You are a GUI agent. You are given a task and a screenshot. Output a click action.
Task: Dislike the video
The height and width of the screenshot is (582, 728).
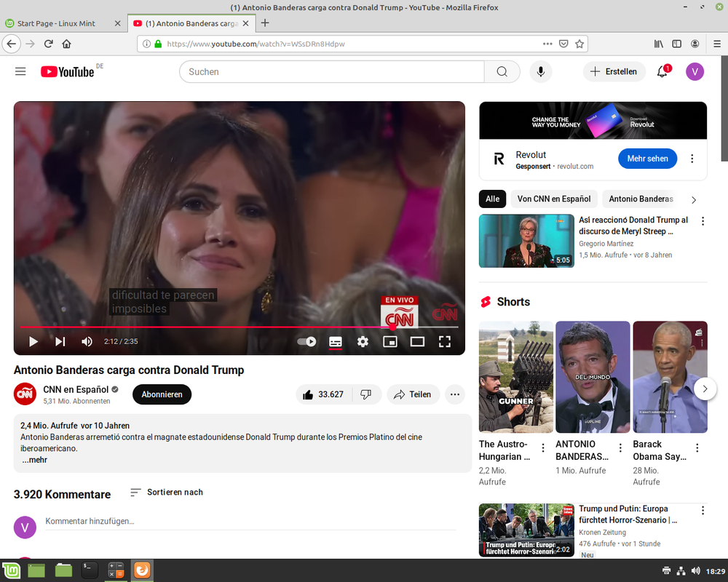366,394
